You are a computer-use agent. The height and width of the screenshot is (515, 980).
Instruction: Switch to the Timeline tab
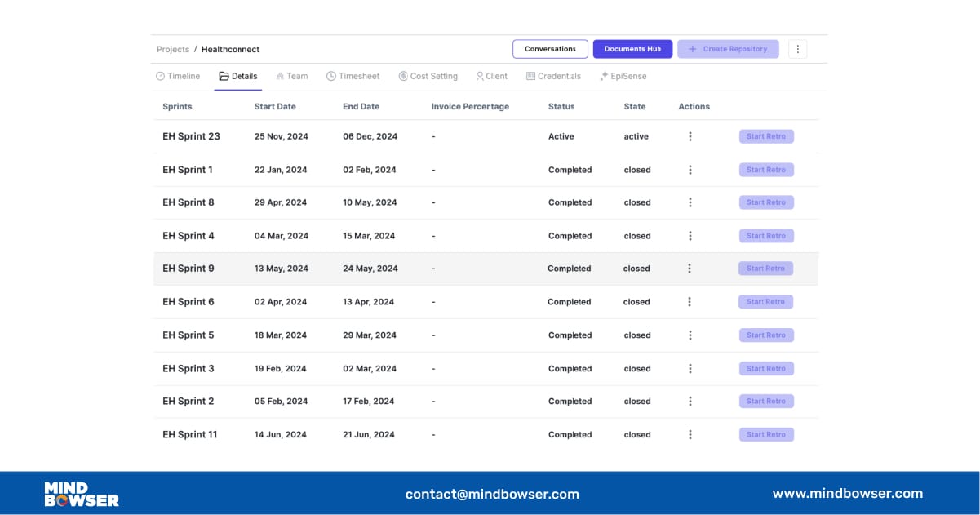(x=178, y=76)
